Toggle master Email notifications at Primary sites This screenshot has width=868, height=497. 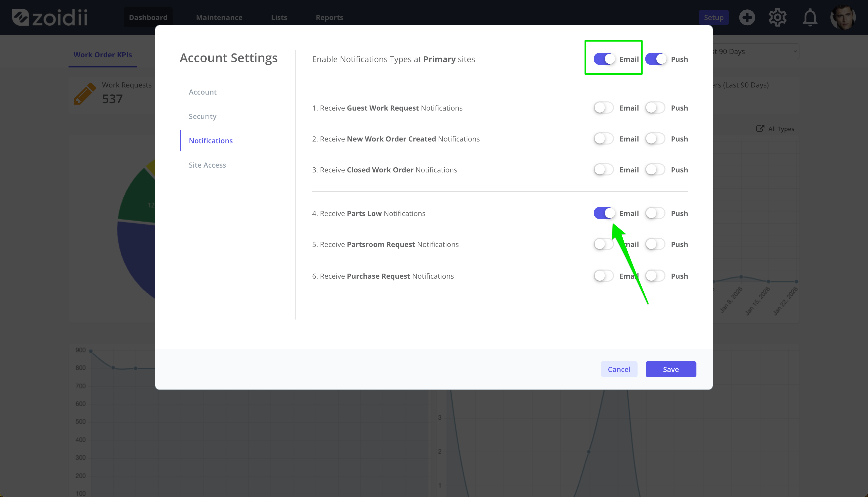pos(604,59)
